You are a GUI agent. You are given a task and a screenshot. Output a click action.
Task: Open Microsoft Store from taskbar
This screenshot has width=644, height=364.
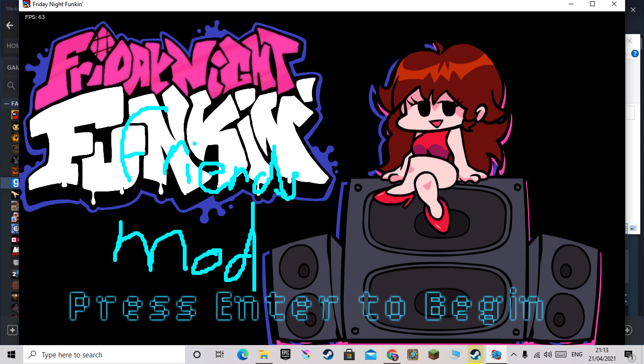click(x=349, y=355)
